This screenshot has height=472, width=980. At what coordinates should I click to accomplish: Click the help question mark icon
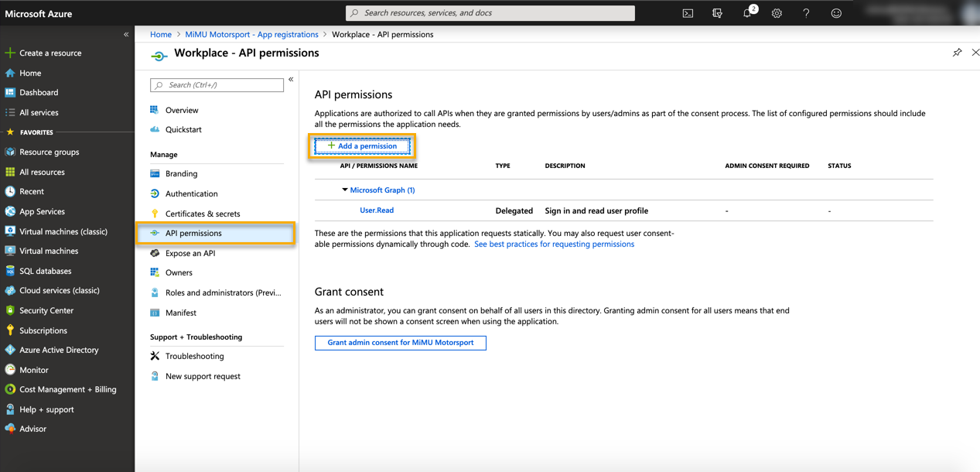pyautogui.click(x=806, y=13)
